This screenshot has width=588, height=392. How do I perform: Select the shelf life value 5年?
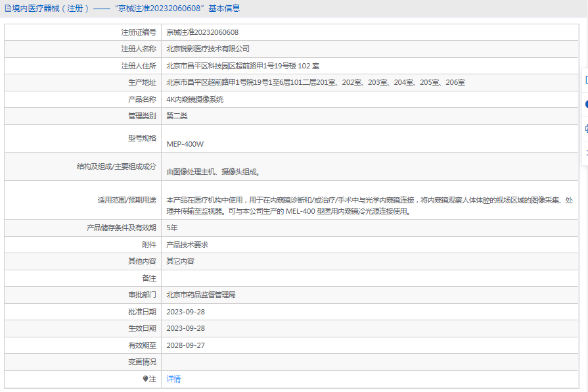pyautogui.click(x=172, y=228)
